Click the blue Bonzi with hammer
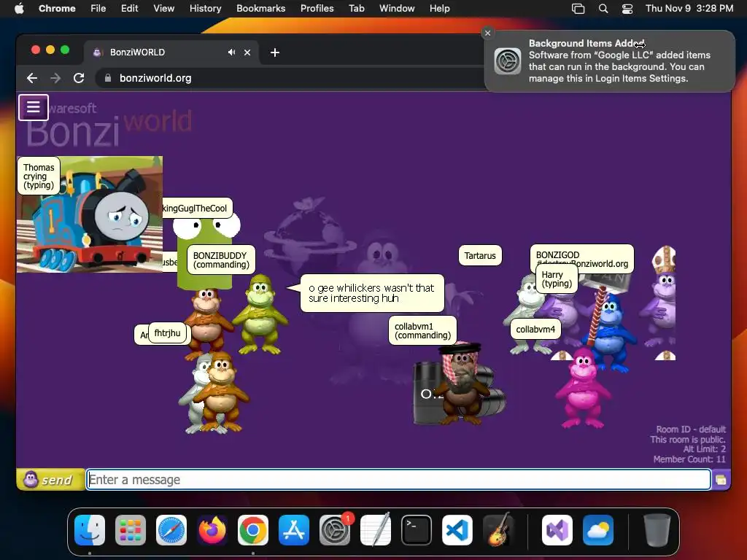 point(611,331)
